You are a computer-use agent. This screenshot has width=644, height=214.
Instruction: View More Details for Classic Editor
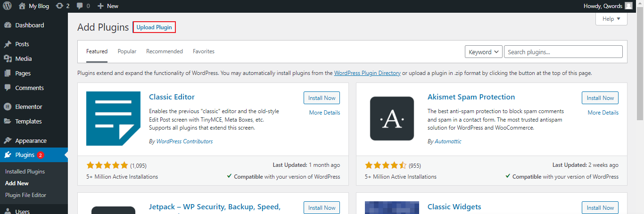click(324, 113)
